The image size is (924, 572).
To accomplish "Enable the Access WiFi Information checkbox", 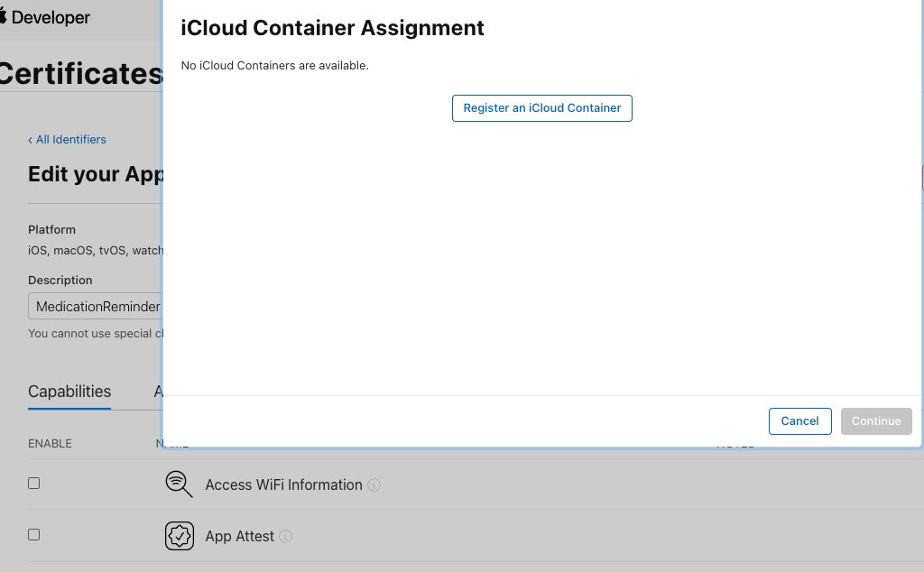I will 33,483.
